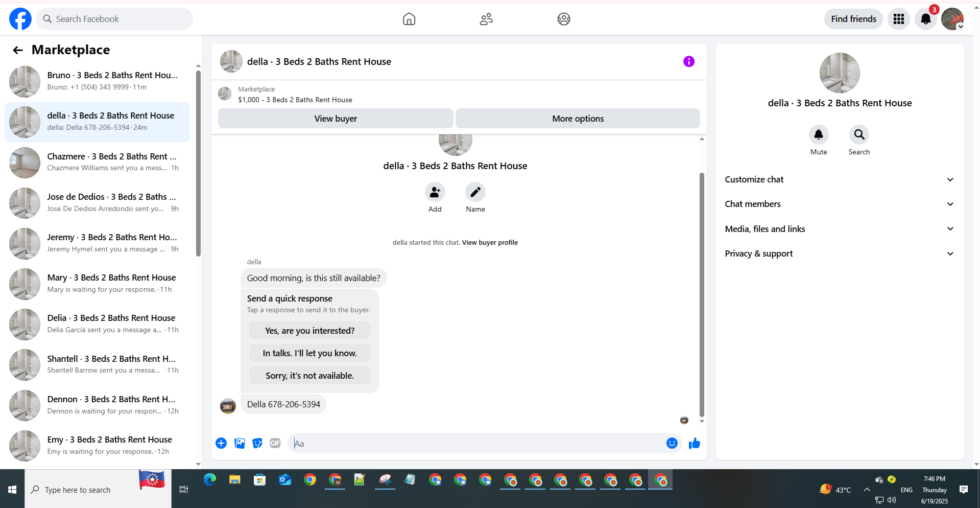Search in conversation using magnifier icon

tap(859, 134)
